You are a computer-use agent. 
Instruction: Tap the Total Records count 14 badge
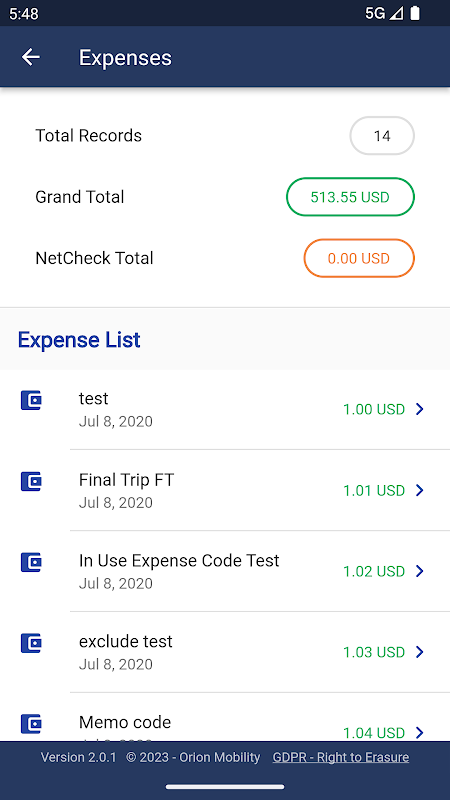[382, 136]
